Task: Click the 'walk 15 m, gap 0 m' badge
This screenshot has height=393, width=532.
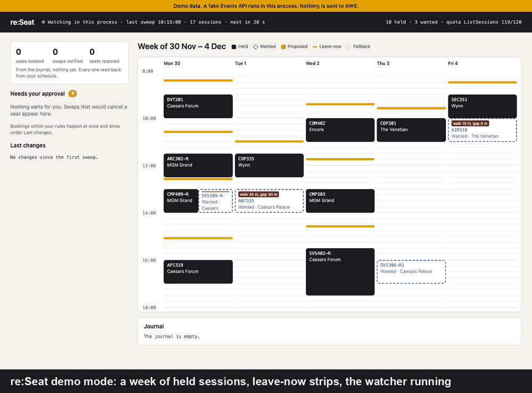Action: click(x=470, y=124)
